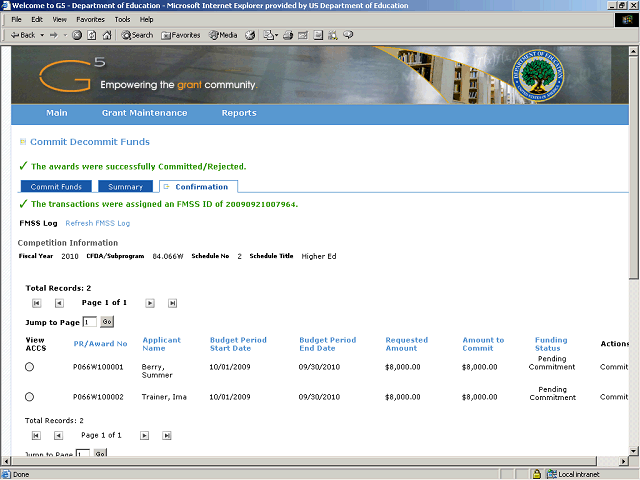Click the padlock security icon in status bar
Viewport: 640px width, 480px height.
537,474
